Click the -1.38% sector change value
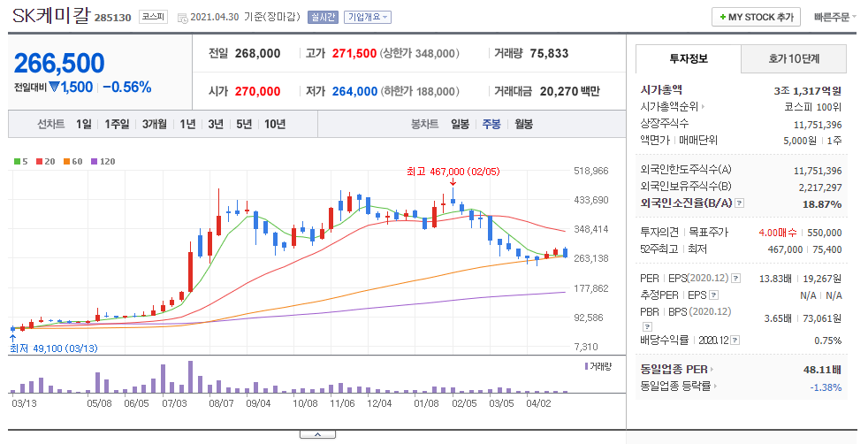 point(826,387)
